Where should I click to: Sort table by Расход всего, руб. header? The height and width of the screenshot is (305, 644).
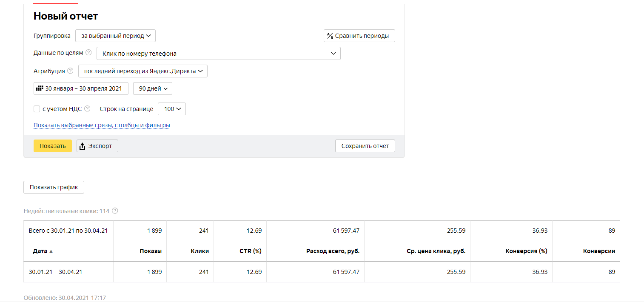[333, 251]
